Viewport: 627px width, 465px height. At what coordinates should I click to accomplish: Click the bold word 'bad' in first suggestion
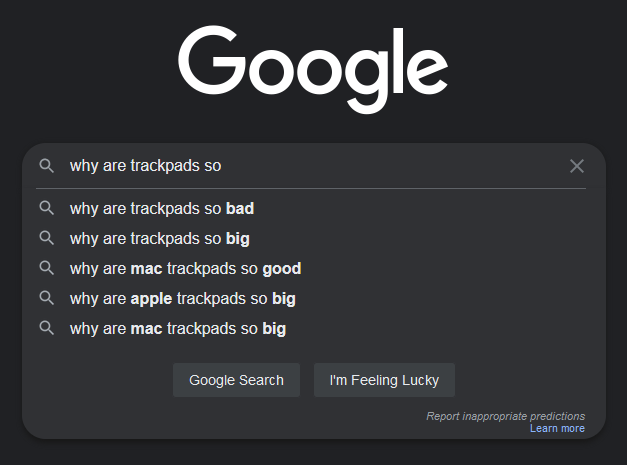click(x=240, y=208)
